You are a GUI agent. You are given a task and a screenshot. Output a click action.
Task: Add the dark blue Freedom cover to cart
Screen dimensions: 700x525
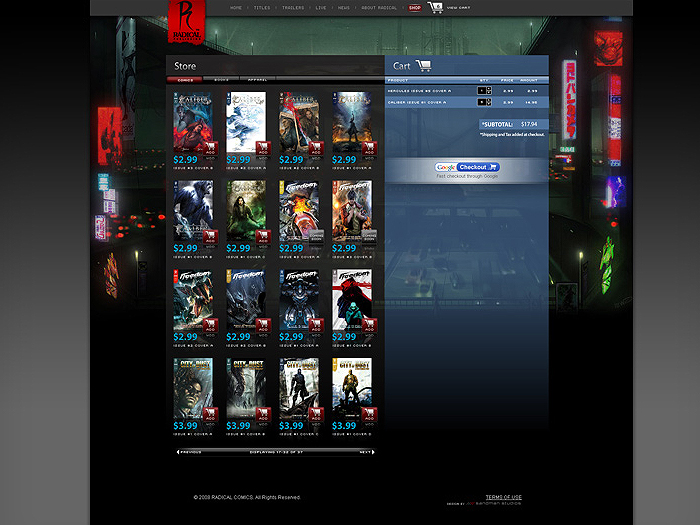point(263,325)
